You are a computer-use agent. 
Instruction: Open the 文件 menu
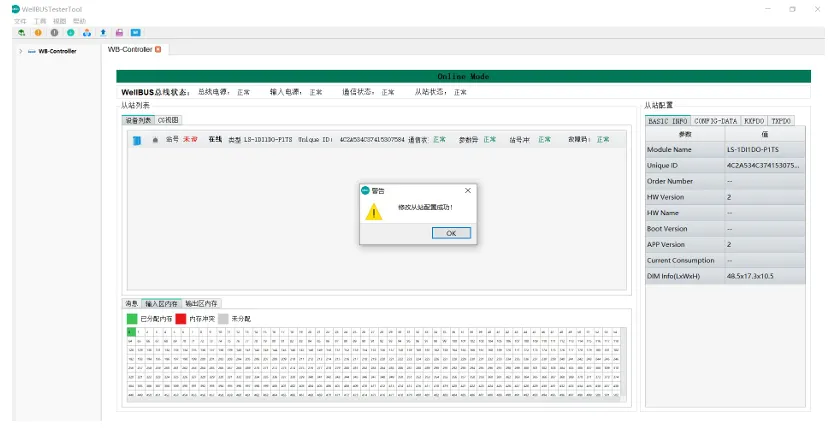20,21
